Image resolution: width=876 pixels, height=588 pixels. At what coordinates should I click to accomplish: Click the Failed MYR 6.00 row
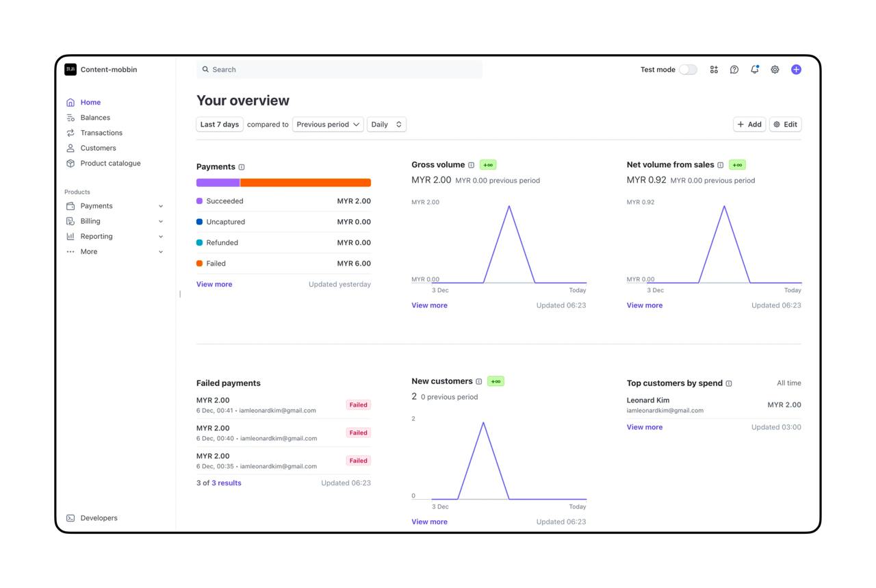click(283, 264)
